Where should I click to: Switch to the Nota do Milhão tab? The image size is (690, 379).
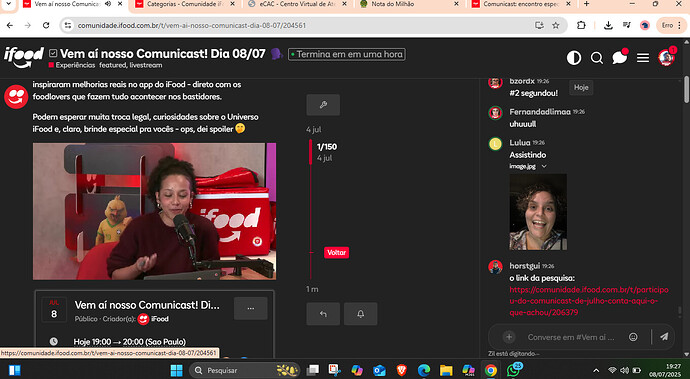(407, 4)
